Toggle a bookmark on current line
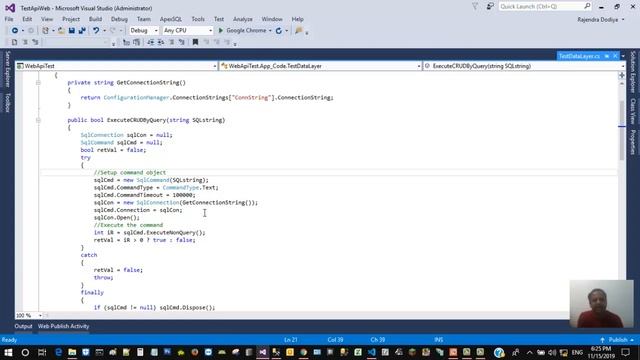The image size is (640, 360). click(195, 42)
